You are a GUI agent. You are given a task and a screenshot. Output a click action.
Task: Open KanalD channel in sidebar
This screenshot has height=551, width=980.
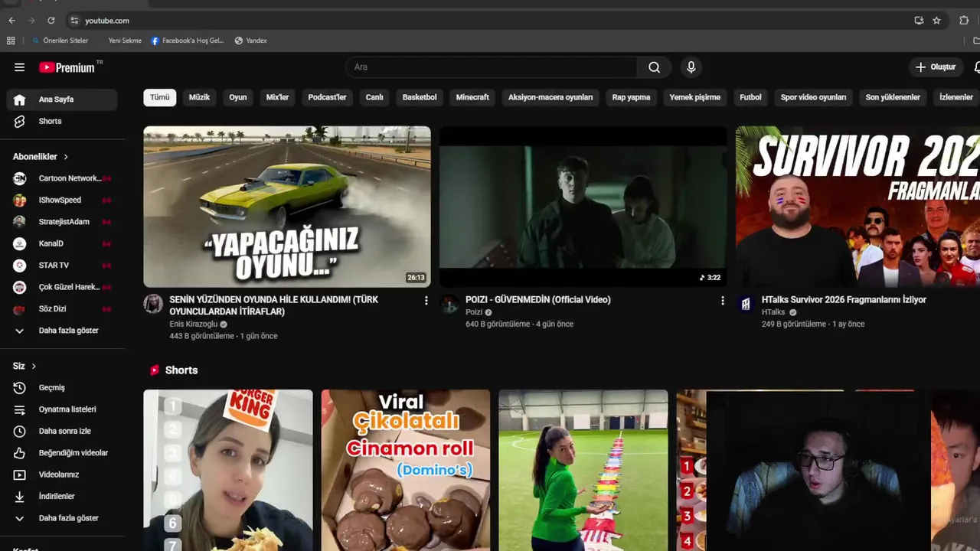[x=62, y=243]
